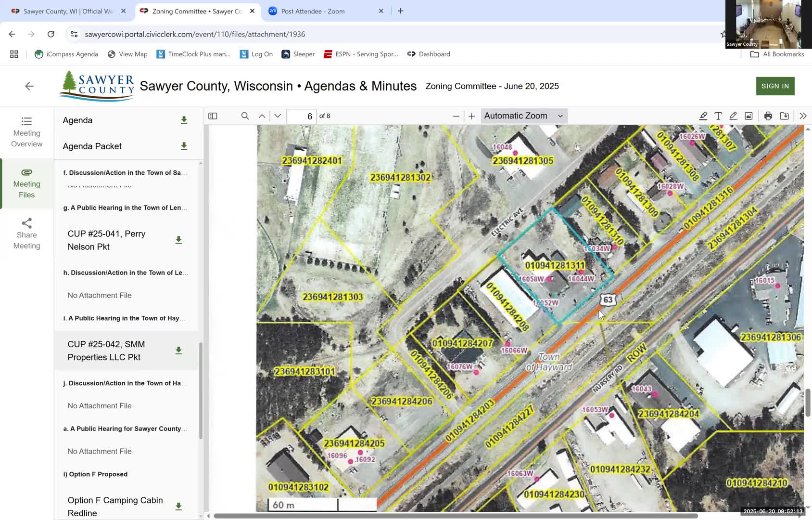Click the PDF vertical scrollbar thumb
Image resolution: width=812 pixels, height=520 pixels.
tap(808, 403)
